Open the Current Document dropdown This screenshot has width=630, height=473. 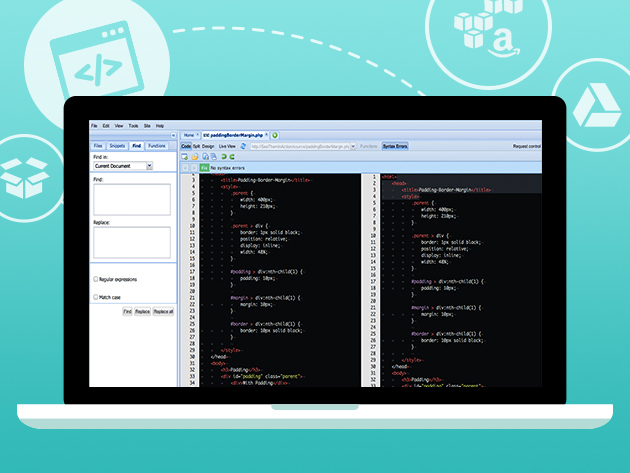point(149,166)
